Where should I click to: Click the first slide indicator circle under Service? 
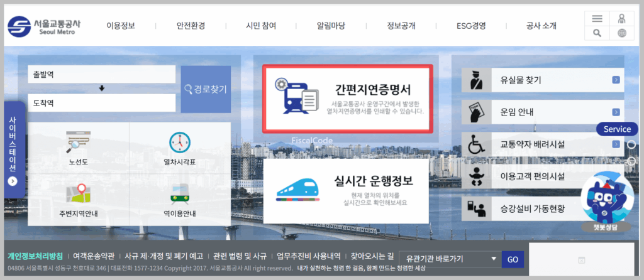(x=631, y=144)
